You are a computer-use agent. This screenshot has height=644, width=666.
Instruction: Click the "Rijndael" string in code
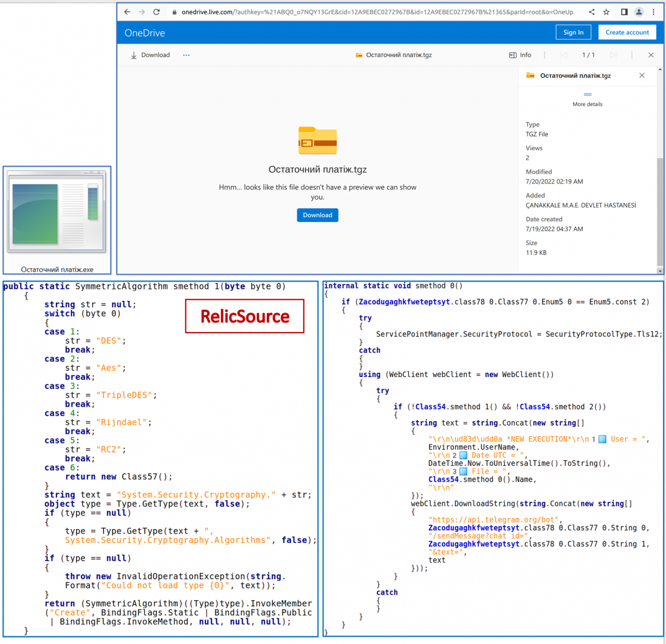tap(121, 422)
